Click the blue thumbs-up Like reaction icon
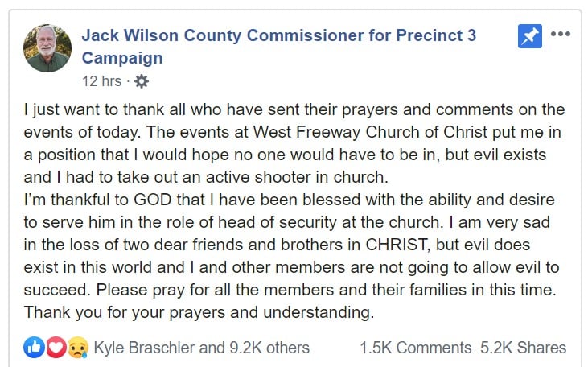 point(34,348)
